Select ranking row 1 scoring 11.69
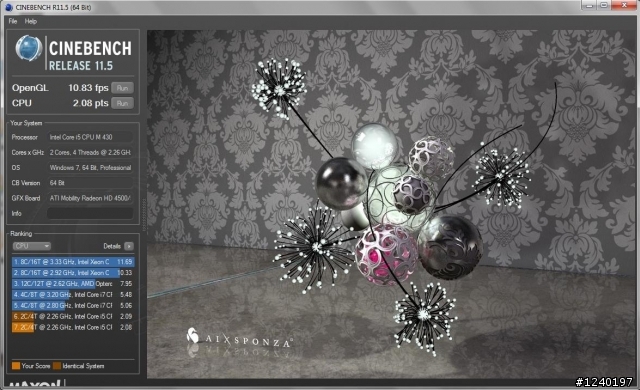Viewport: 640px width, 390px height. pos(73,261)
